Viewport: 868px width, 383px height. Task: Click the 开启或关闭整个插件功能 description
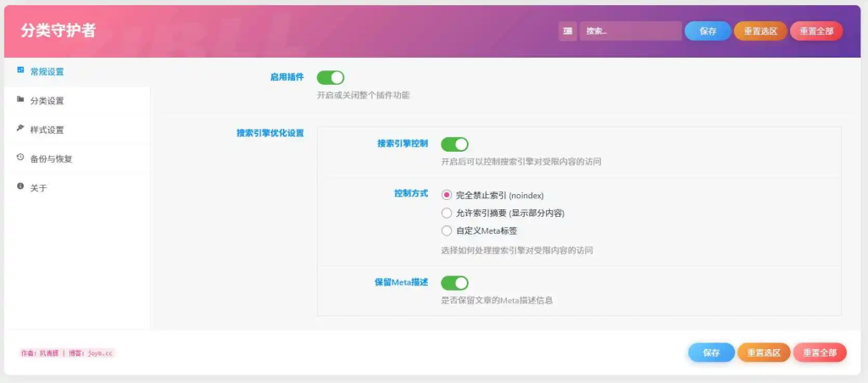click(363, 95)
